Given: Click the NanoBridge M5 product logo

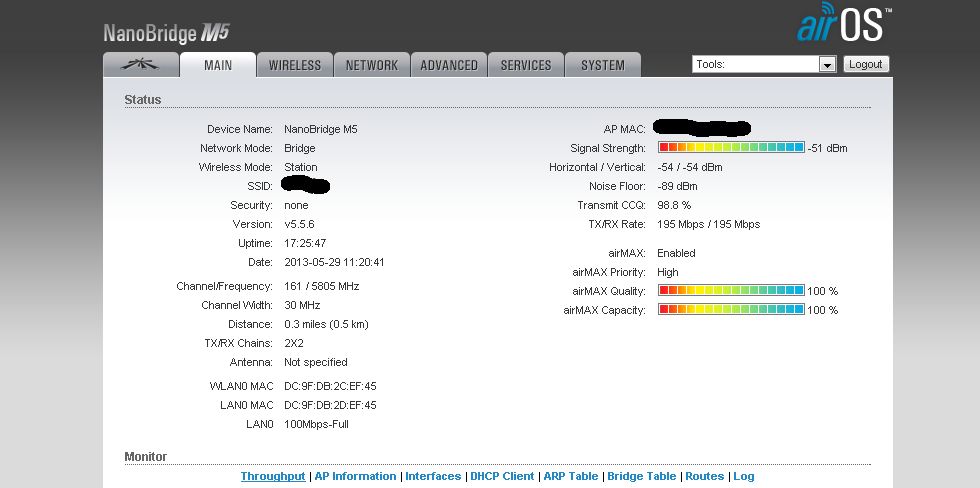Looking at the screenshot, I should tap(167, 33).
